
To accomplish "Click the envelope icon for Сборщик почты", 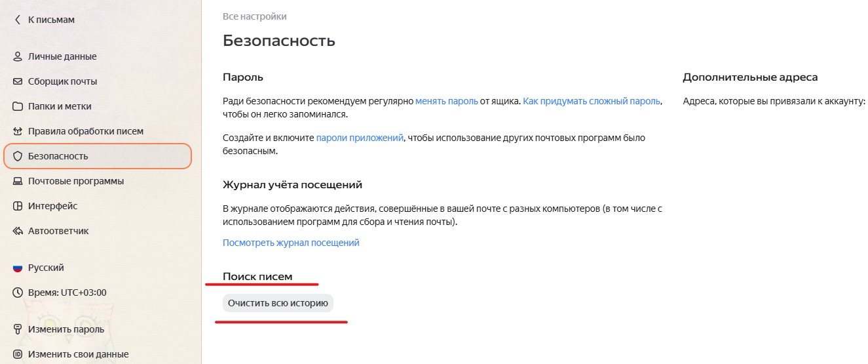I will pos(18,81).
